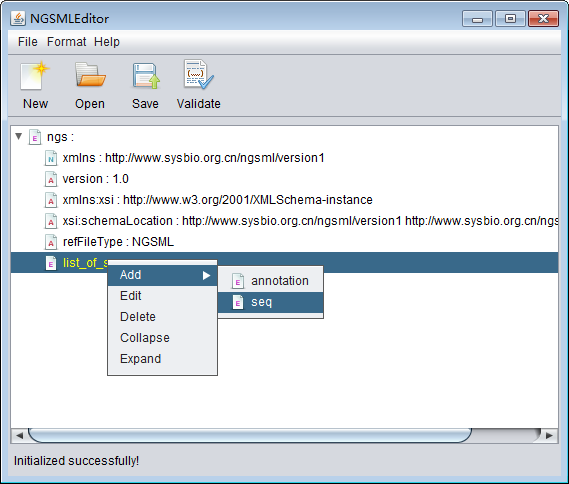
Task: Run Validate from the toolbar
Action: click(x=198, y=74)
